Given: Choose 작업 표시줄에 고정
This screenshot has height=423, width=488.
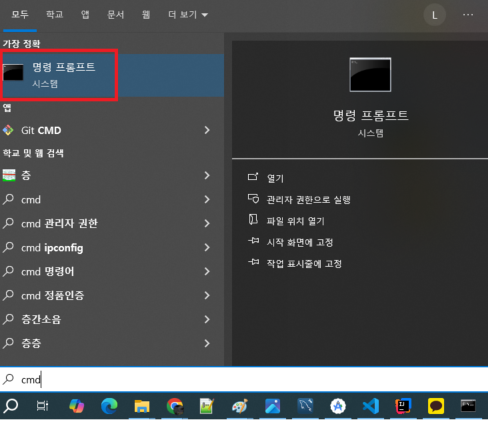Looking at the screenshot, I should 304,264.
